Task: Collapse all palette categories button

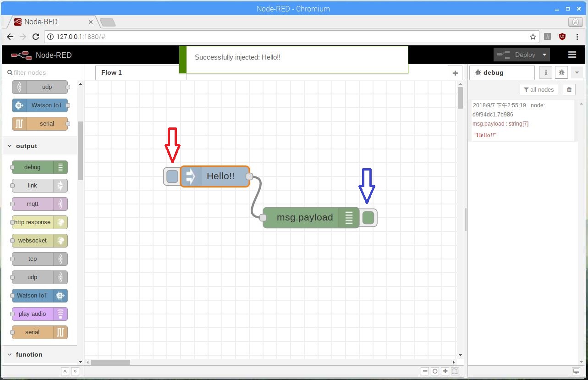Action: (65, 371)
